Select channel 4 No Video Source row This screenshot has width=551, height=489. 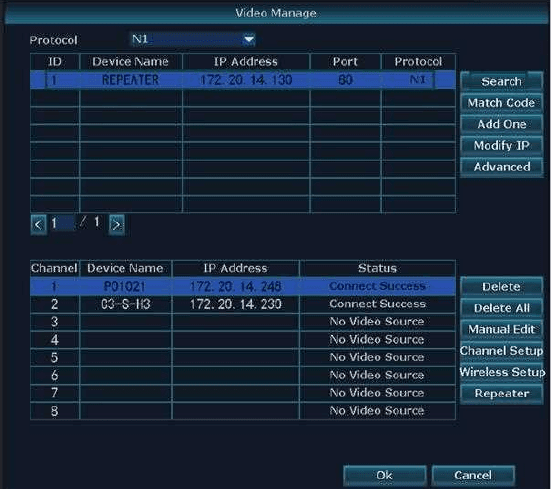point(243,340)
